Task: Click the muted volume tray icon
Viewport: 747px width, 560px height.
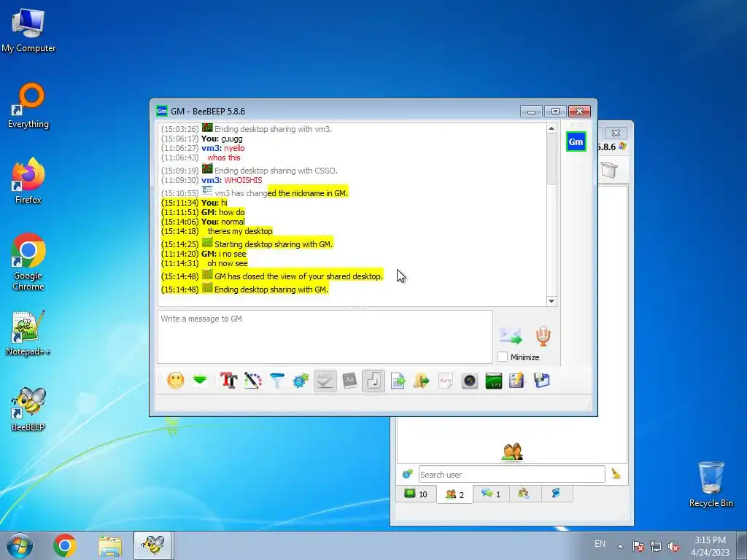Action: coord(673,546)
